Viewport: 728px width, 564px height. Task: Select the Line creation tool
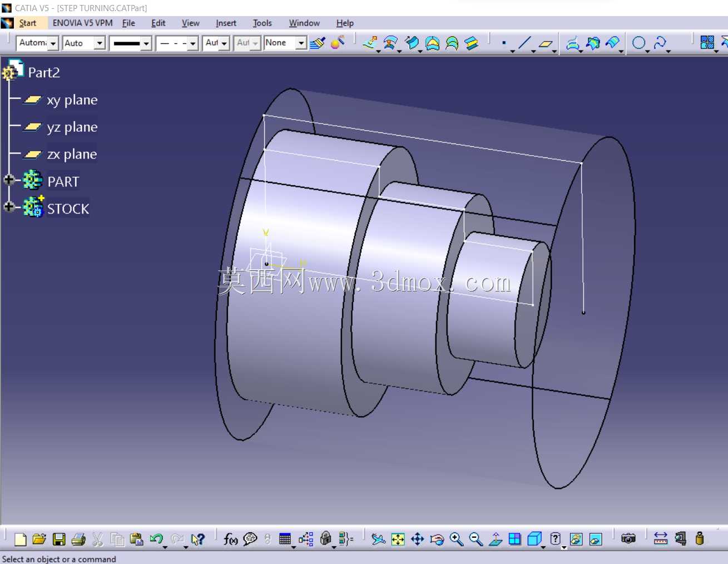click(x=524, y=43)
